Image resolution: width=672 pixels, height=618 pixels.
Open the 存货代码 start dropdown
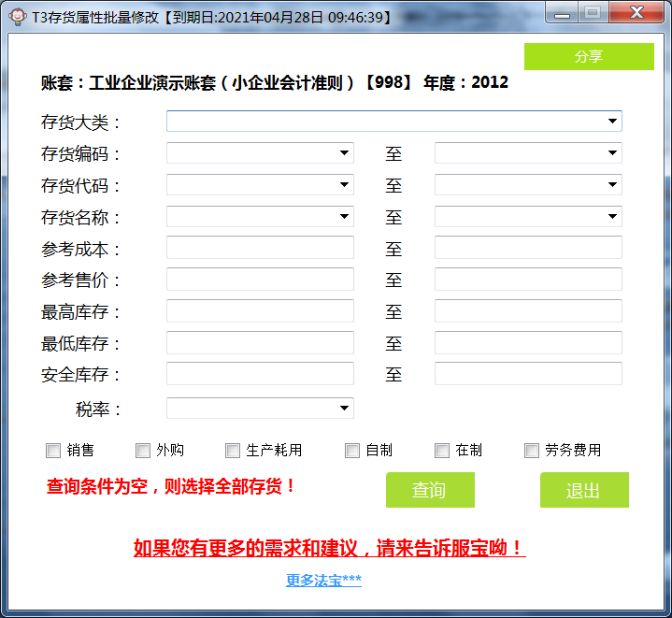click(x=260, y=184)
